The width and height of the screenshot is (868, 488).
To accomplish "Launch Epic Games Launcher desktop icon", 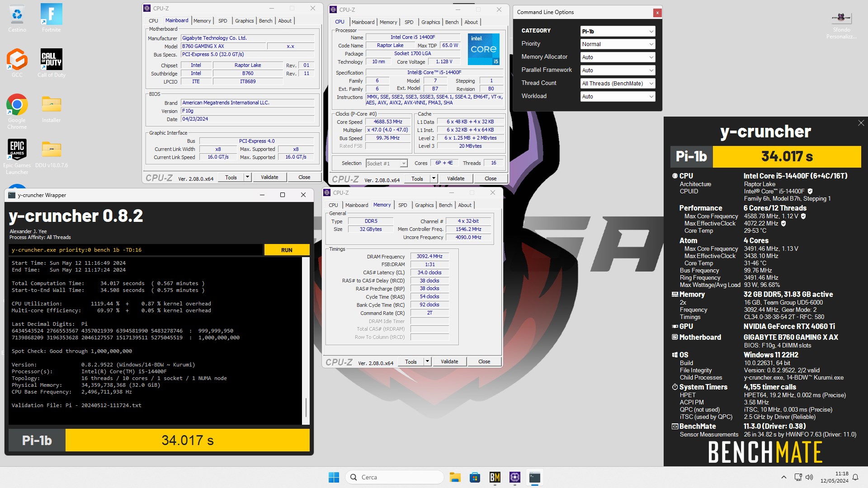I will tap(17, 156).
